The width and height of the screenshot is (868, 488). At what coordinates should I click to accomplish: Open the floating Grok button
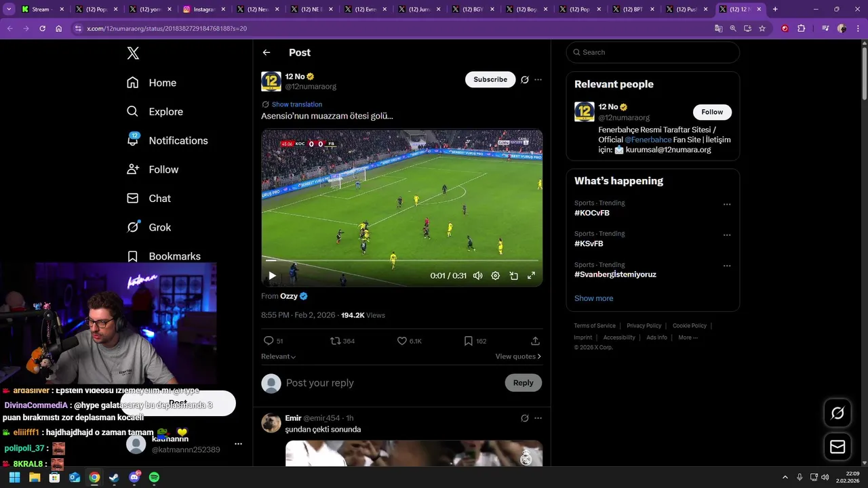click(x=837, y=413)
